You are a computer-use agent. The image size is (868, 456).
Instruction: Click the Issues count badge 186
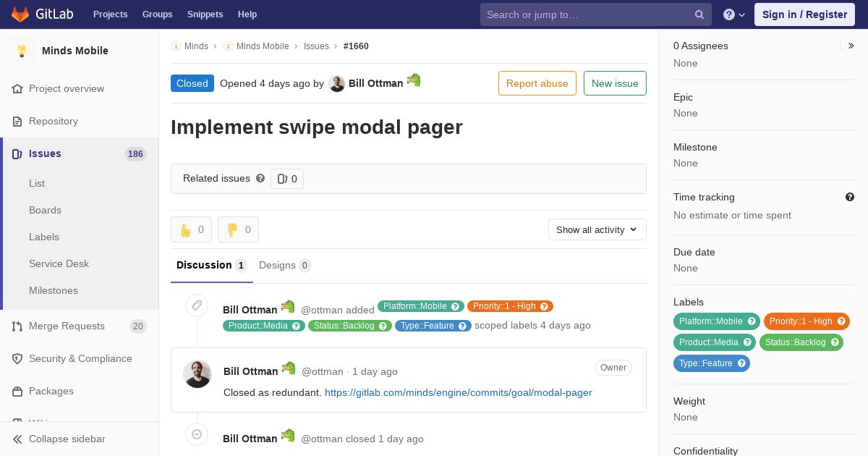pos(135,154)
